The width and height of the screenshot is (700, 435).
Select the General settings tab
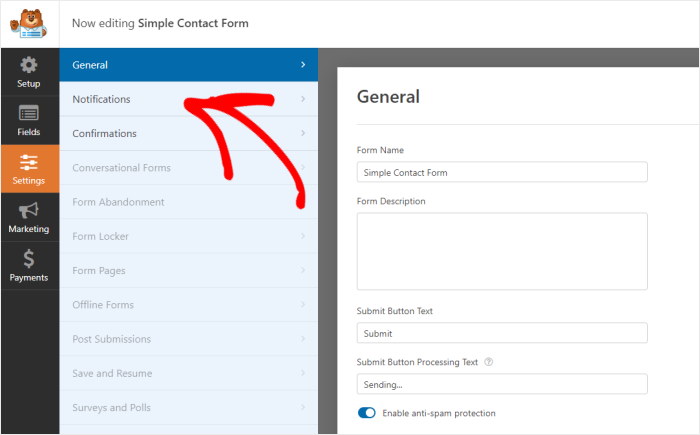click(188, 65)
